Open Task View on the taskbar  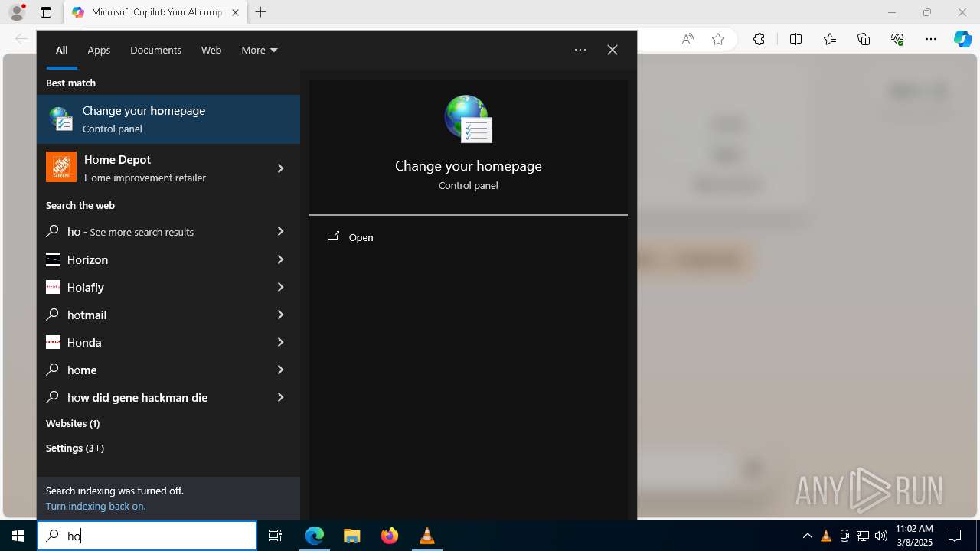276,536
